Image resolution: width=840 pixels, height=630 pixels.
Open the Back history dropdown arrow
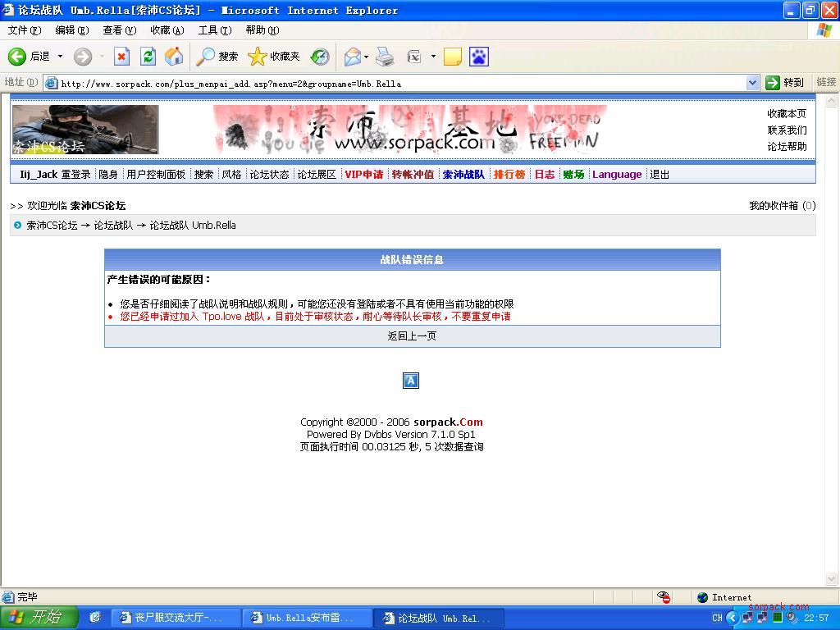(x=60, y=57)
